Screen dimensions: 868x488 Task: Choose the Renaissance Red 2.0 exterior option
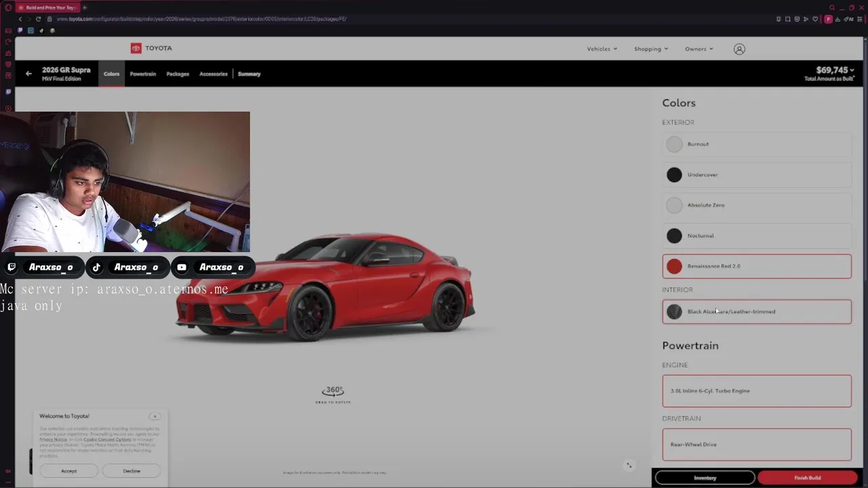(757, 266)
